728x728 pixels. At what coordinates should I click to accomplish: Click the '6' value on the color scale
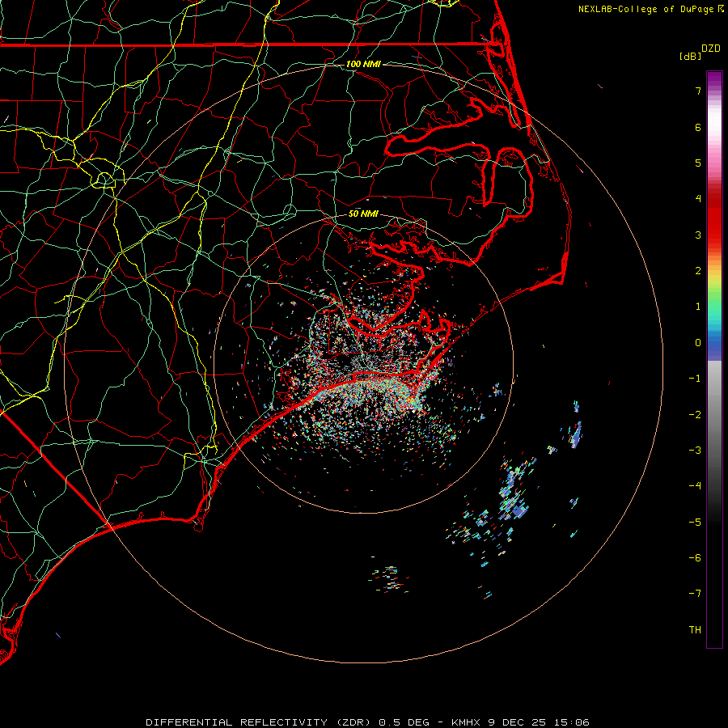pos(698,127)
